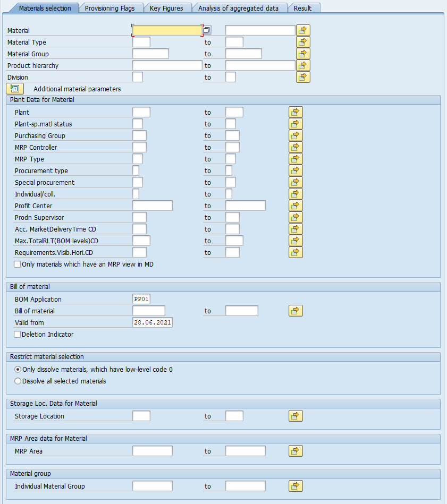Open the Result tab
Viewport: 447px width, 504px height.
coord(302,8)
